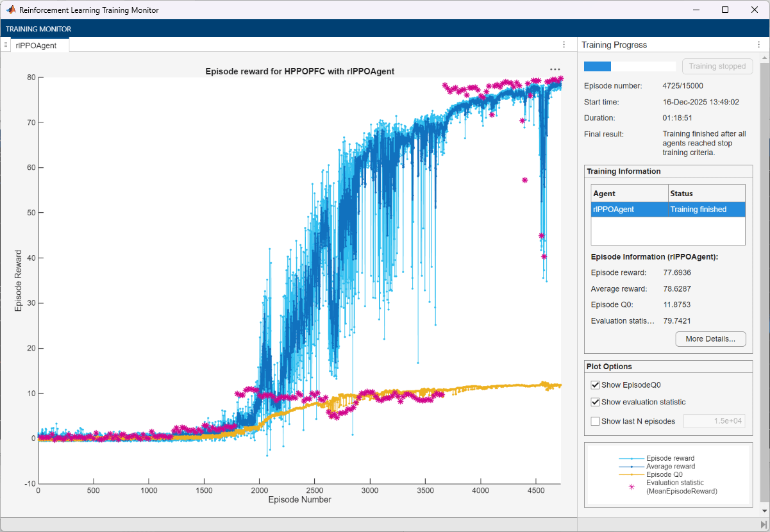Focus the last N episodes number field
The image size is (770, 532).
714,421
